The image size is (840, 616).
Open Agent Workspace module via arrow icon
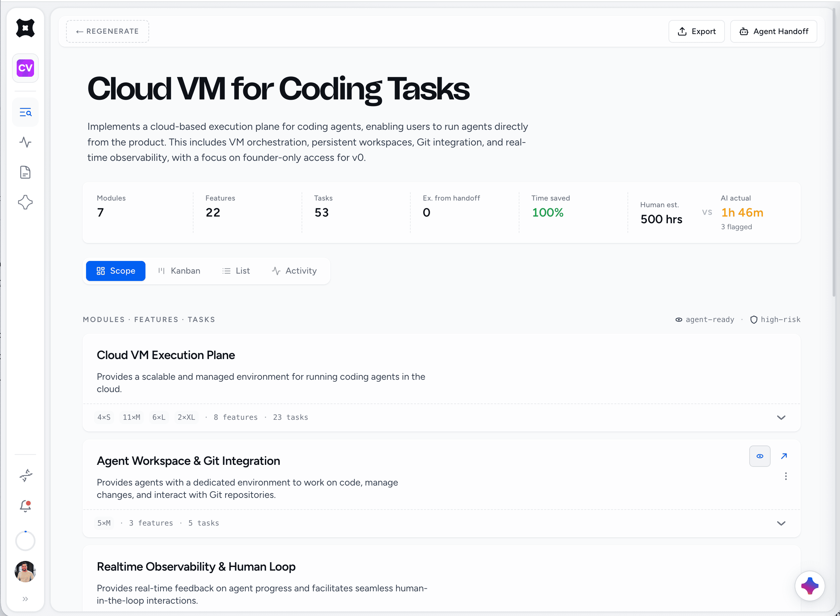[x=784, y=456]
